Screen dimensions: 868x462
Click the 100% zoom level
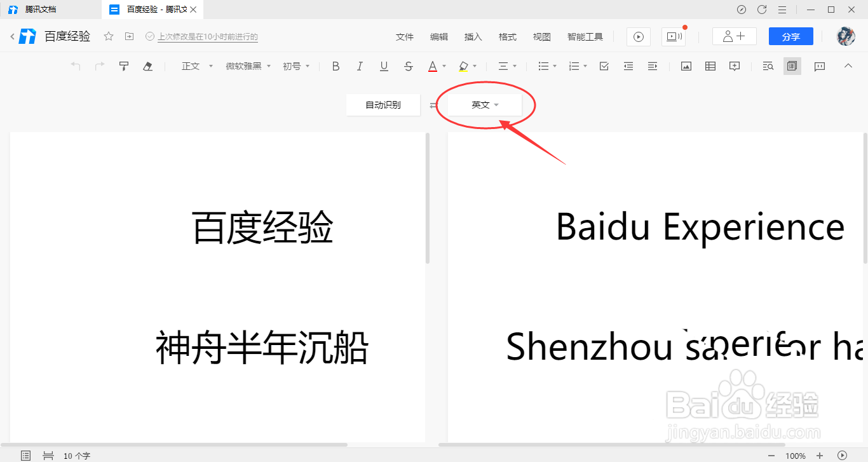pos(796,456)
